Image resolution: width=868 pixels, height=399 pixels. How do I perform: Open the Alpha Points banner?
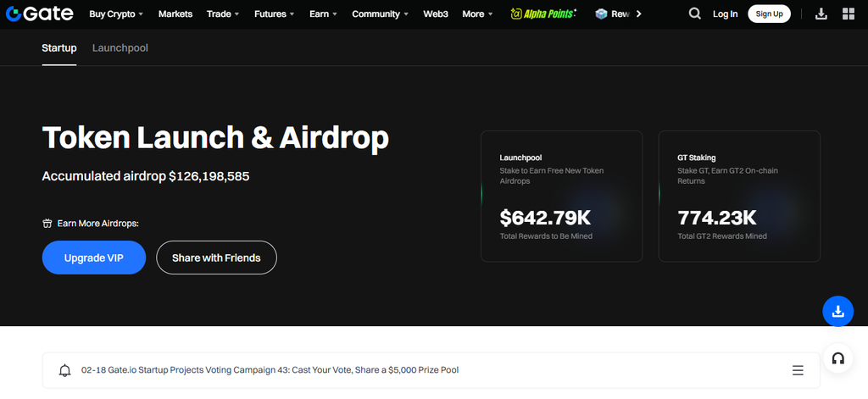coord(543,14)
